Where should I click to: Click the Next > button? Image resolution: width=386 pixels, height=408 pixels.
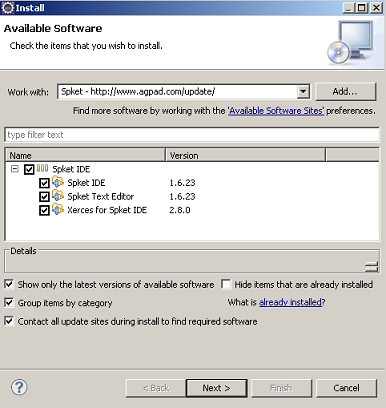pos(216,388)
